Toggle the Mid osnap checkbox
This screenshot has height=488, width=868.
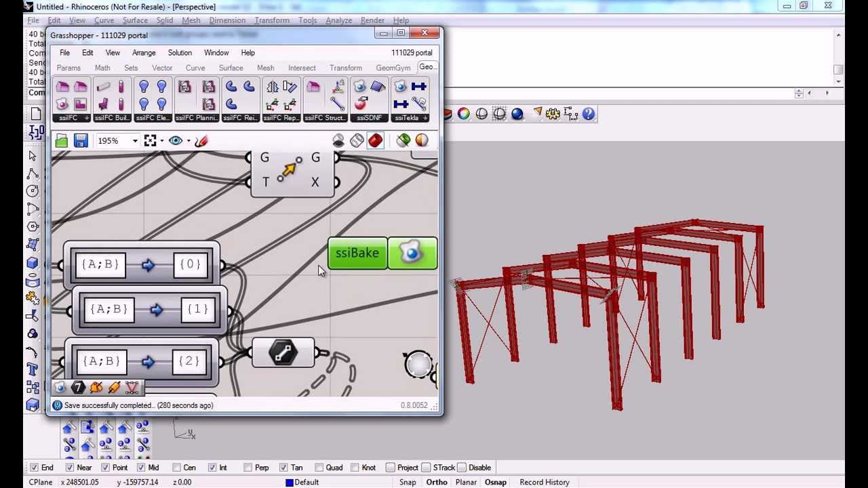point(141,468)
